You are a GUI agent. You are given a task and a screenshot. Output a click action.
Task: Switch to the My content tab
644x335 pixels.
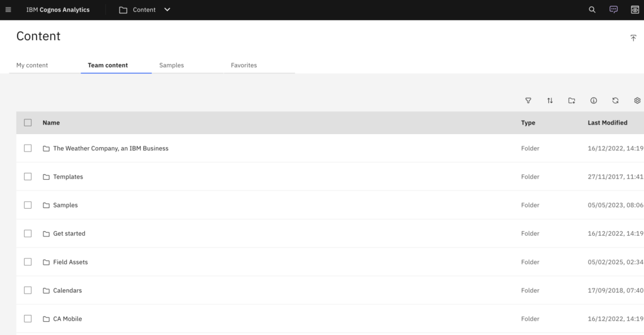coord(32,65)
